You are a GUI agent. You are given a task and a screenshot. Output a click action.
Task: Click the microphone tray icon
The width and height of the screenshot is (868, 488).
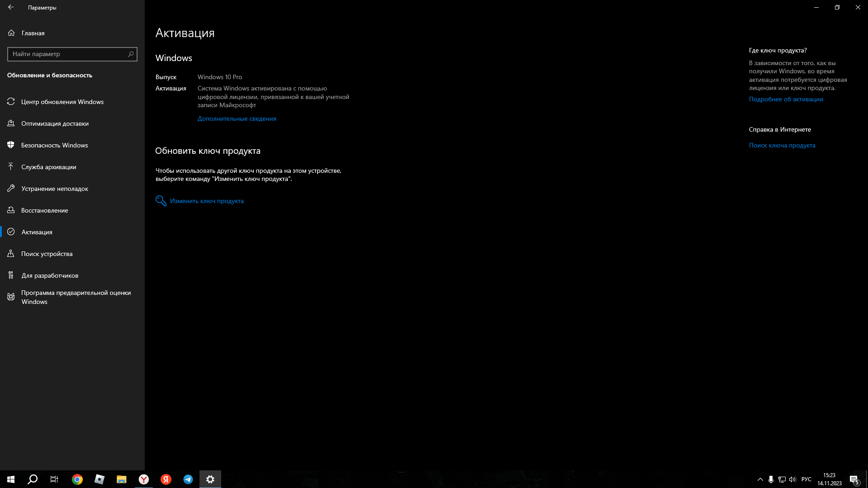(771, 479)
